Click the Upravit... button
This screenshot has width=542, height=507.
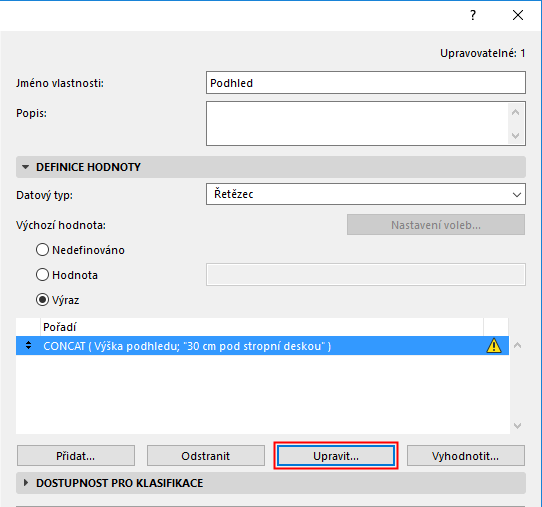[336, 456]
